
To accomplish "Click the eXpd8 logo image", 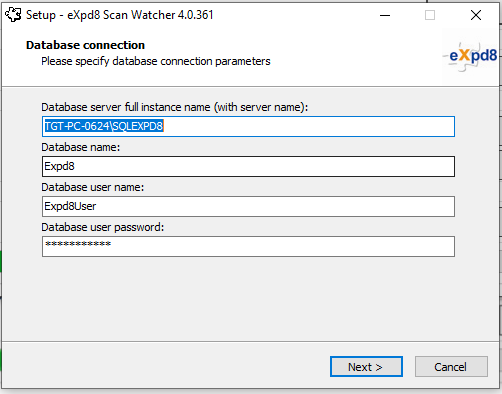I will [x=471, y=56].
